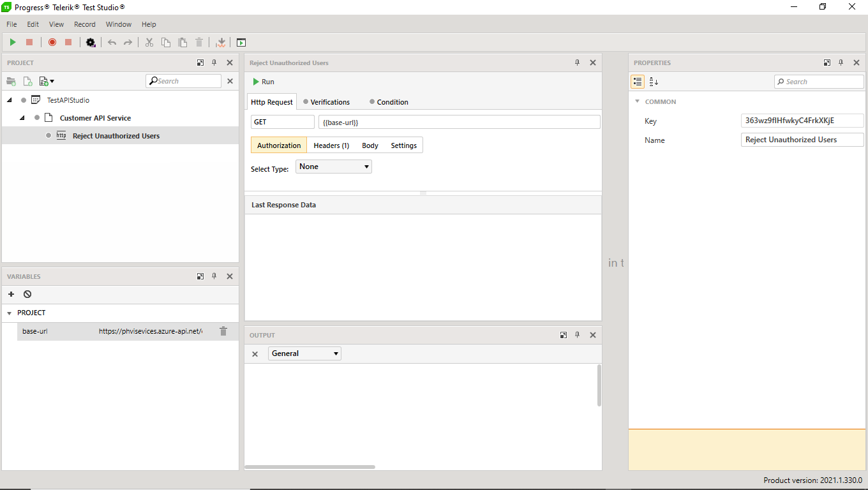
Task: Open the Window menu
Action: pyautogui.click(x=119, y=24)
